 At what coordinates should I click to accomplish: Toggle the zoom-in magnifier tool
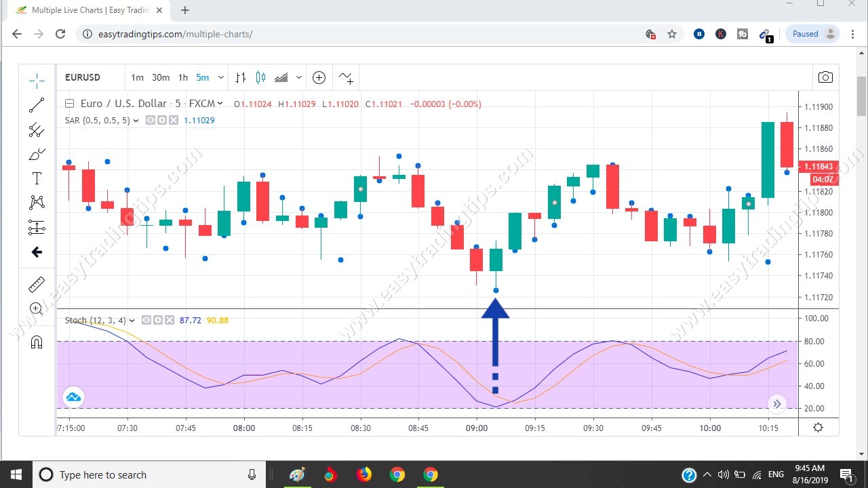click(37, 308)
